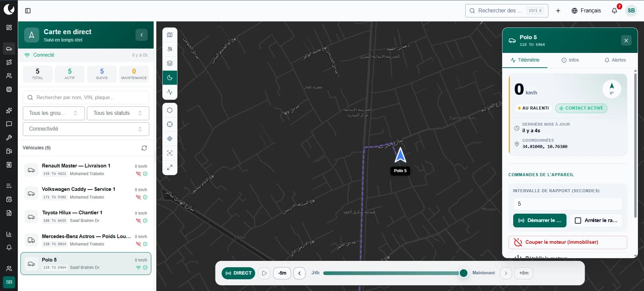Select 'Volkswagen Caddy — Service 1' vehicle row
The image size is (644, 291).
pyautogui.click(x=86, y=193)
